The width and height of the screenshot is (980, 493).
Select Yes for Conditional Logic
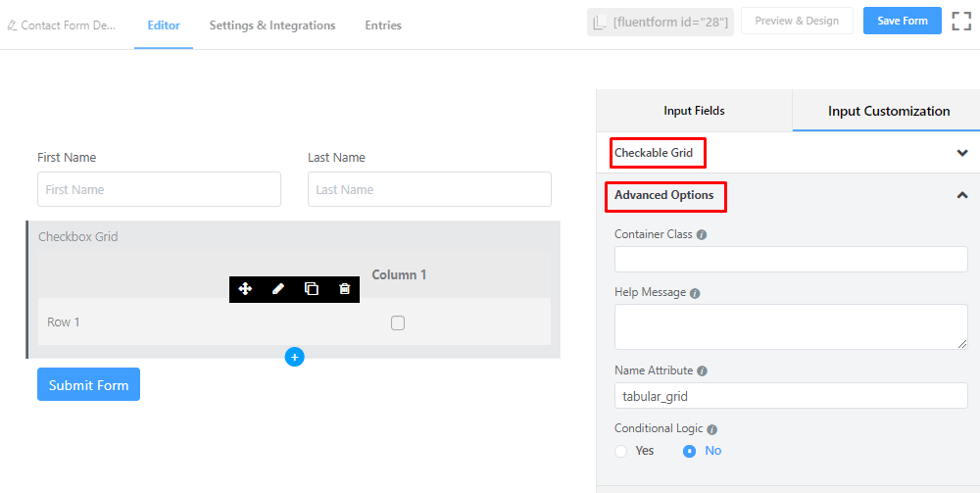tap(620, 451)
